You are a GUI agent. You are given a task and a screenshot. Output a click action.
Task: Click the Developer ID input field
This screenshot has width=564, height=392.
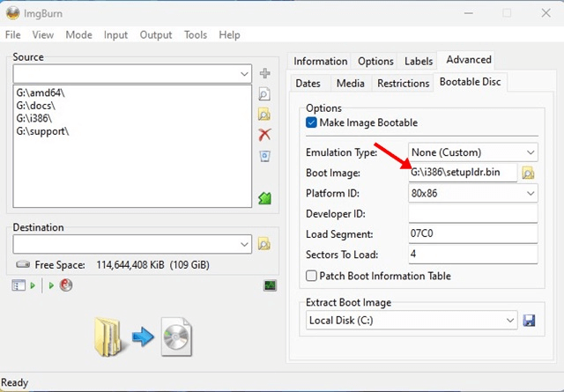tap(472, 214)
